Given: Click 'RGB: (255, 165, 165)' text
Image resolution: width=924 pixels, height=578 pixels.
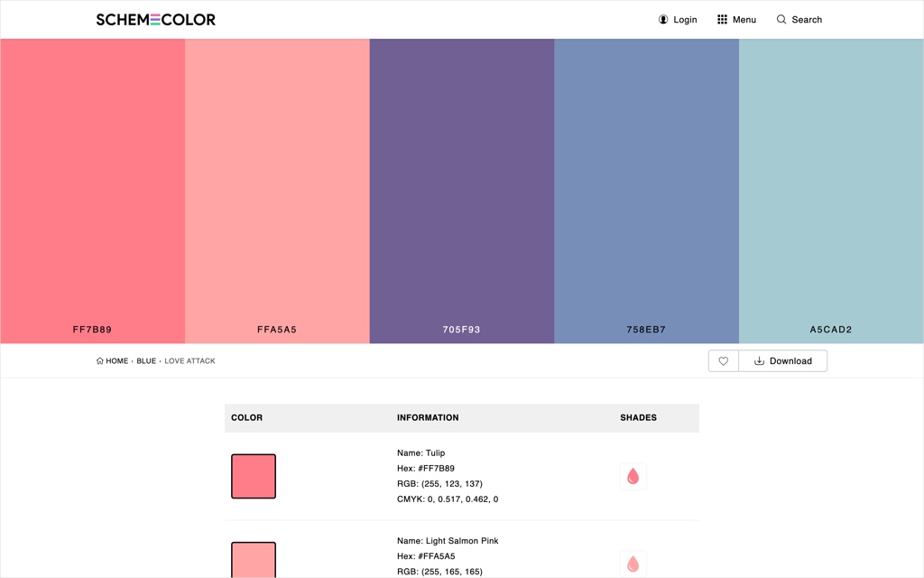Looking at the screenshot, I should pyautogui.click(x=439, y=572).
